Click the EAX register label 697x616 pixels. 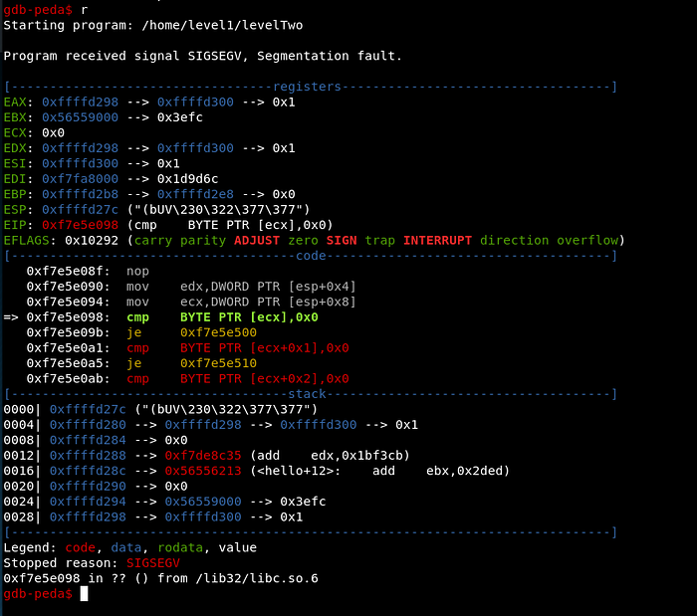16,102
